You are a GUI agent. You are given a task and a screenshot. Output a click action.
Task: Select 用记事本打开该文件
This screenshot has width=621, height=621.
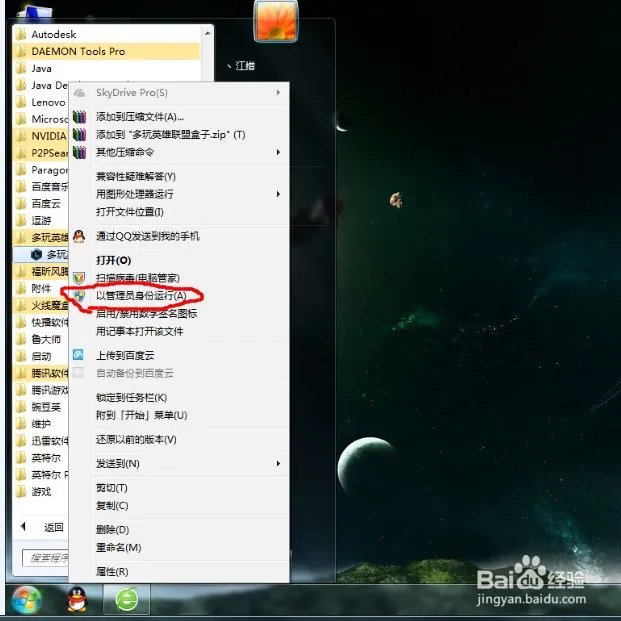(x=139, y=331)
